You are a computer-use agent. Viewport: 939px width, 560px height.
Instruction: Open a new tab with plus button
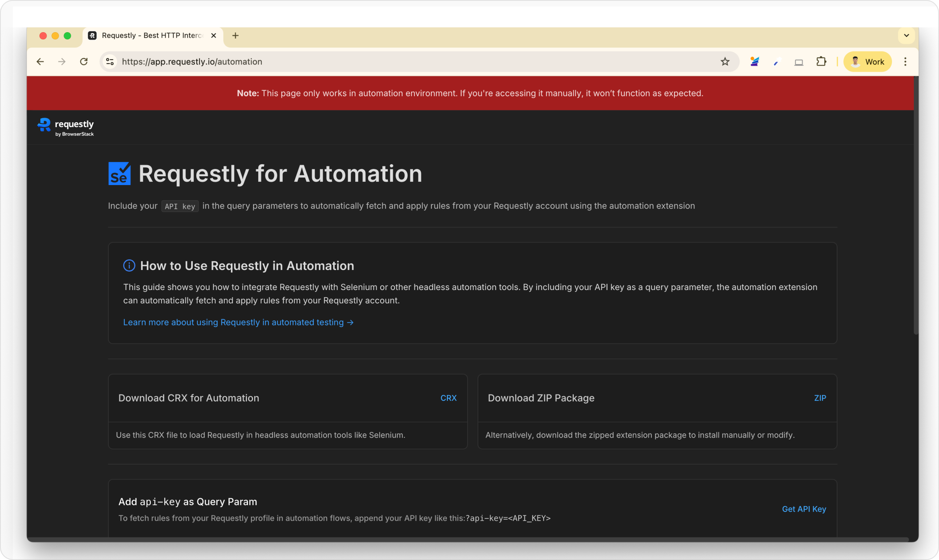click(x=235, y=35)
